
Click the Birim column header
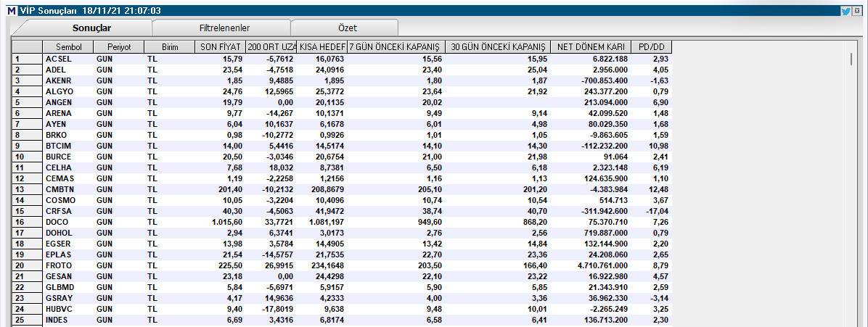coord(169,47)
